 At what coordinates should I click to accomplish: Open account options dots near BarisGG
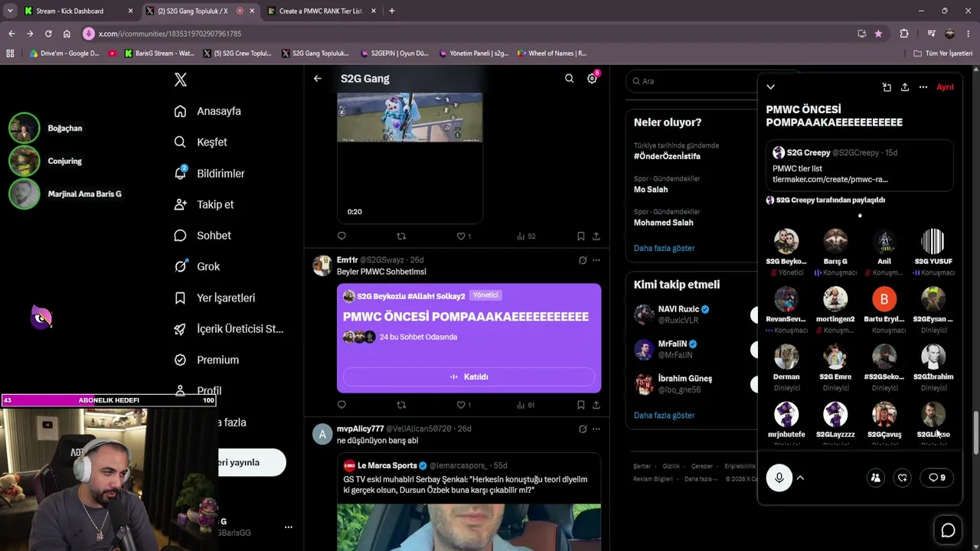coord(289,527)
